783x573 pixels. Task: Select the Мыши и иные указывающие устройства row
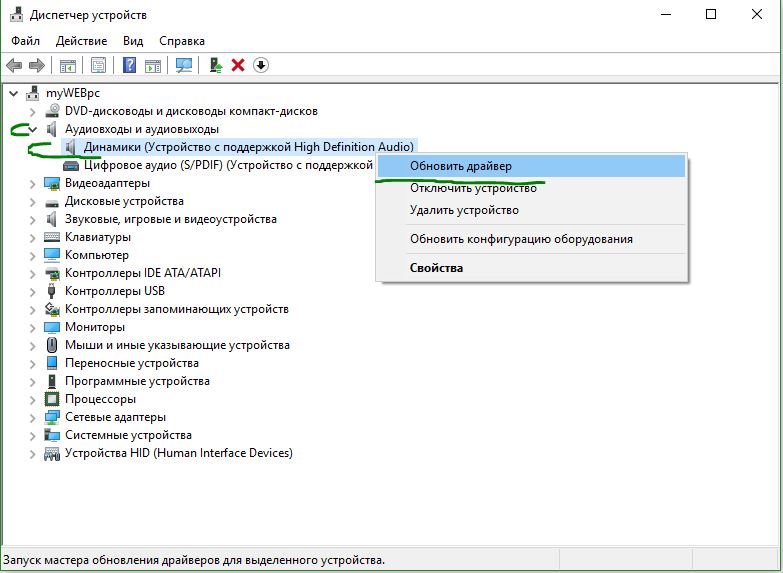(x=167, y=345)
